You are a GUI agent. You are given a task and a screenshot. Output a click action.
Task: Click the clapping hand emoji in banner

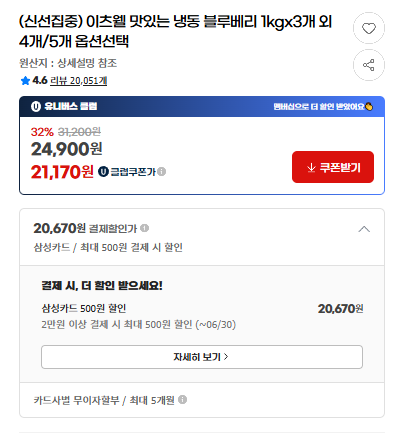pos(369,107)
